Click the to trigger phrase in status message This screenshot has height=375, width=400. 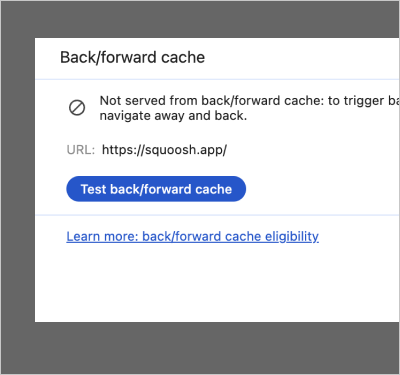click(x=356, y=101)
